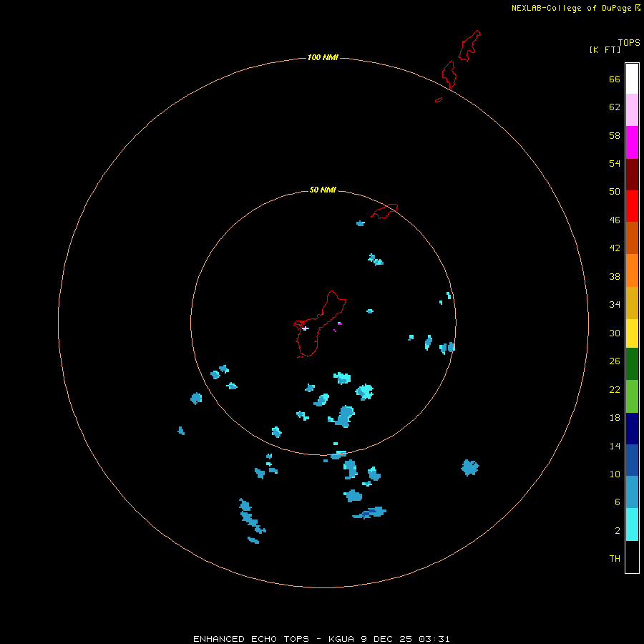This screenshot has width=644, height=644.
Task: Click the '100 NMI' range ring label
Action: pyautogui.click(x=323, y=57)
